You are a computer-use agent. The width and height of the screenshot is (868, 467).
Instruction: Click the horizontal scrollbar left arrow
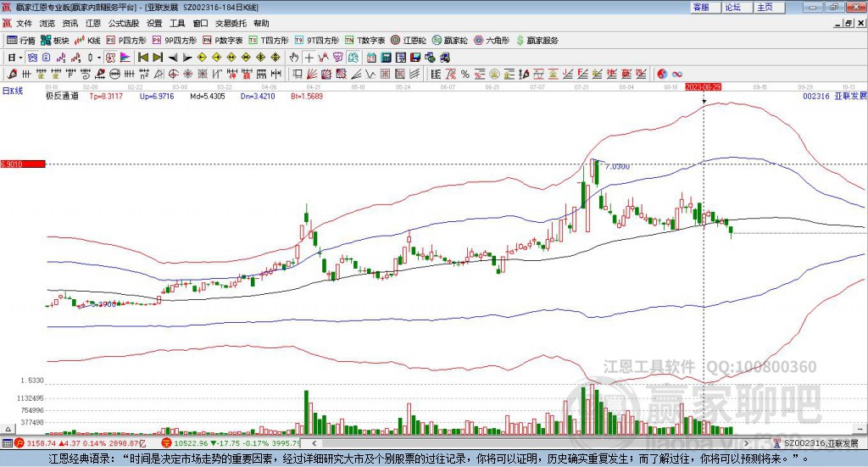tap(314, 443)
